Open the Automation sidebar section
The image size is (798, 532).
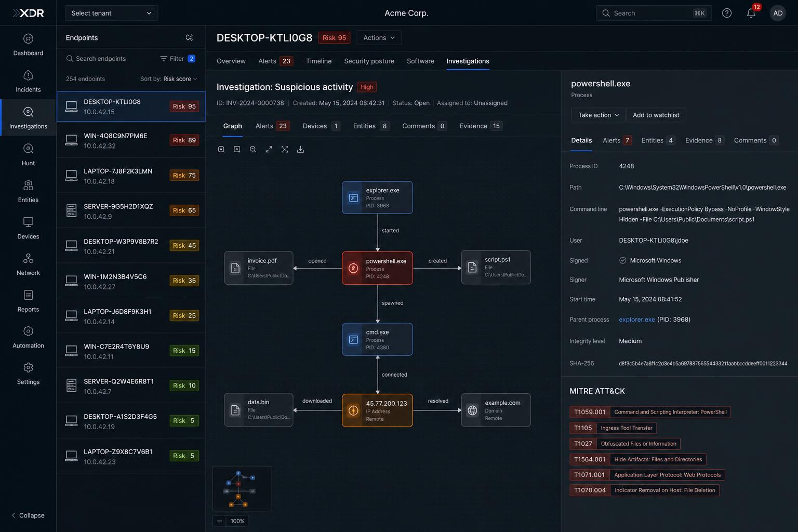tap(28, 338)
